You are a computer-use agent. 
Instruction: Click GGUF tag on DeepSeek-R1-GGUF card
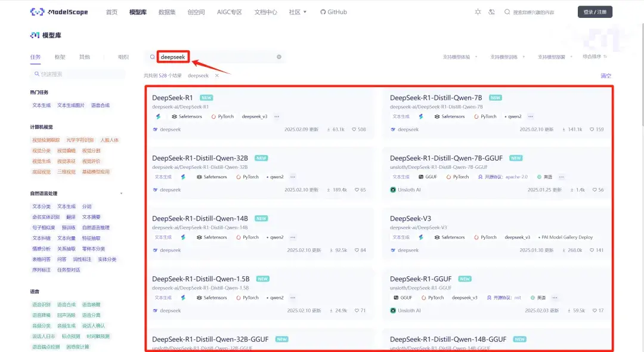point(402,298)
